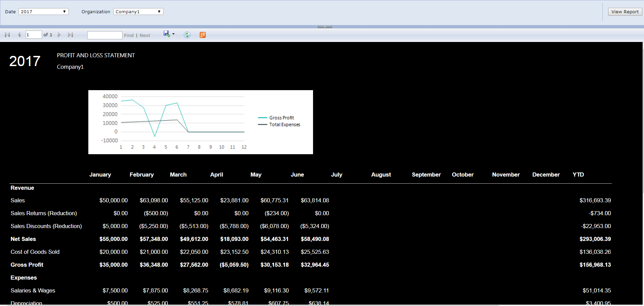
Task: Go to previous page arrow
Action: [19, 35]
